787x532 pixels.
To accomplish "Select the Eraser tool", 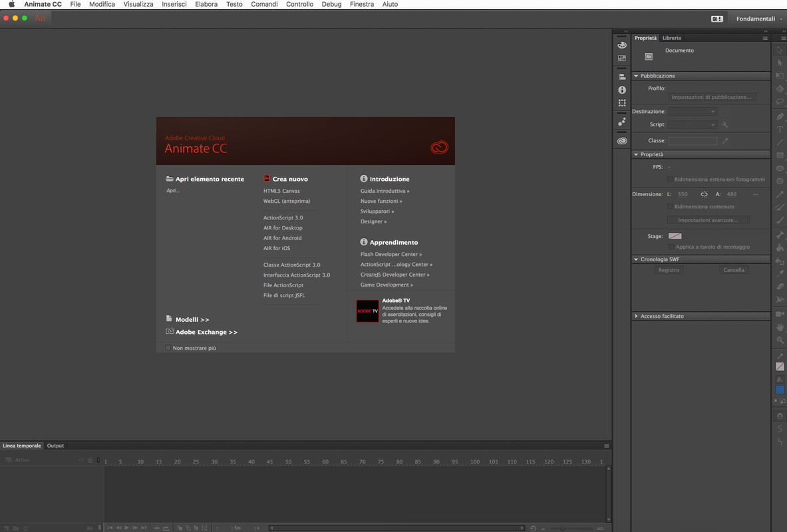I will 780,287.
